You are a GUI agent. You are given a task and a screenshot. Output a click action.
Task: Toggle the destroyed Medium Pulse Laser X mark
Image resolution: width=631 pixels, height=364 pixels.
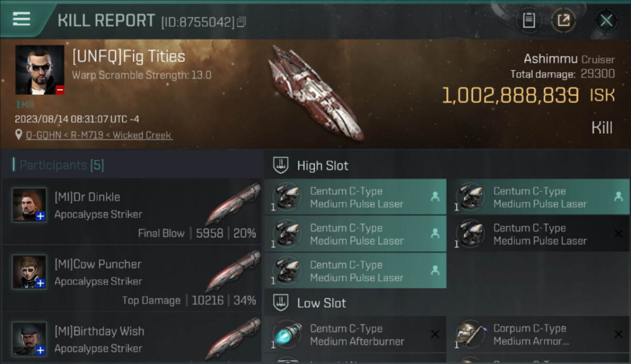618,234
